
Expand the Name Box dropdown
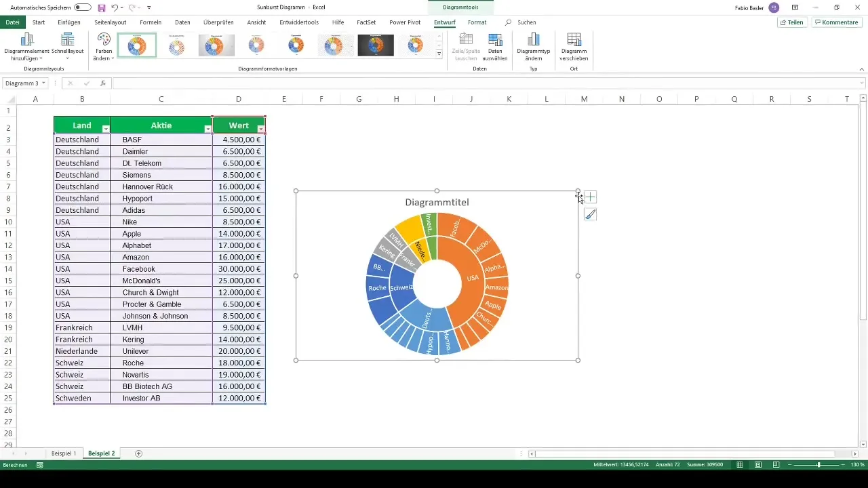pyautogui.click(x=43, y=83)
